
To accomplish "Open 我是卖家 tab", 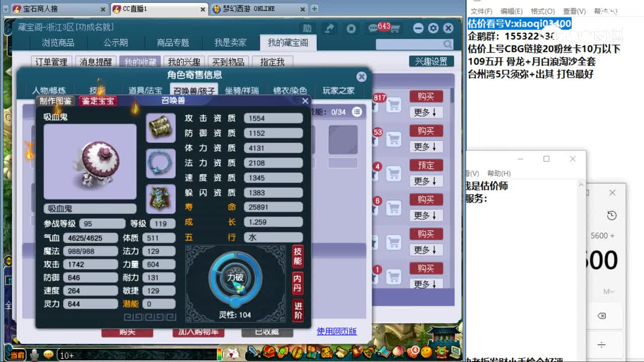I will tap(230, 43).
